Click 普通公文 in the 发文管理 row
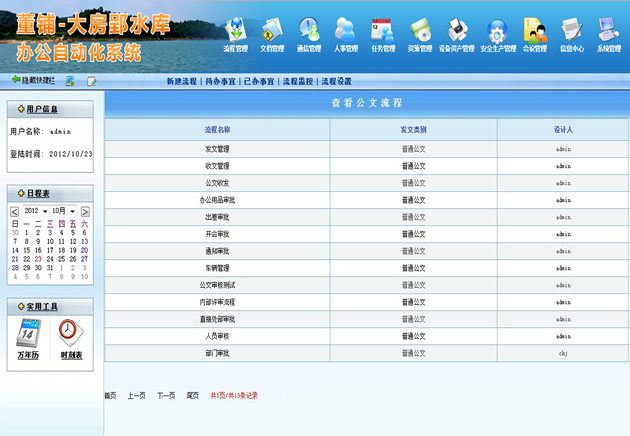Image resolution: width=630 pixels, height=436 pixels. [413, 149]
